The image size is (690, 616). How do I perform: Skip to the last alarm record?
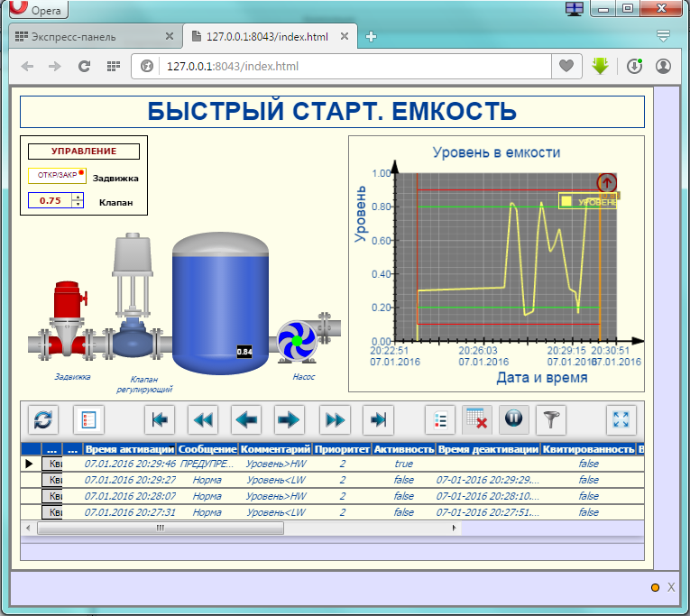pos(379,419)
